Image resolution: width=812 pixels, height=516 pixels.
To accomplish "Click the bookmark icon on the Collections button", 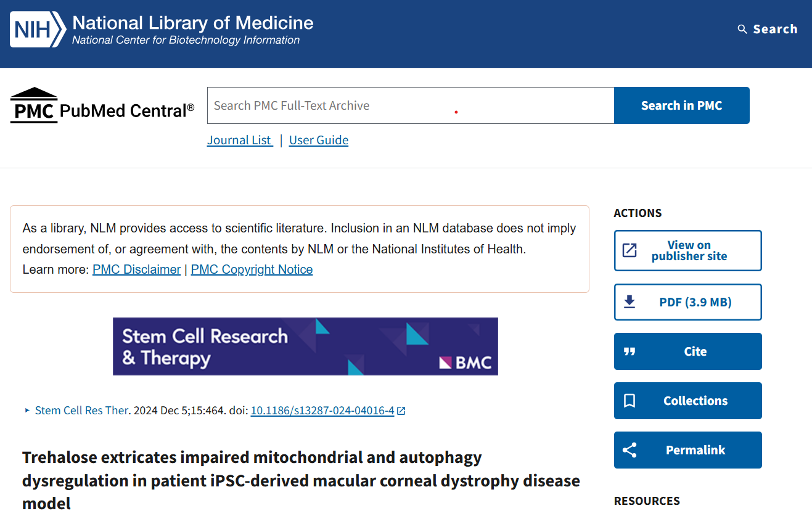I will pos(629,400).
